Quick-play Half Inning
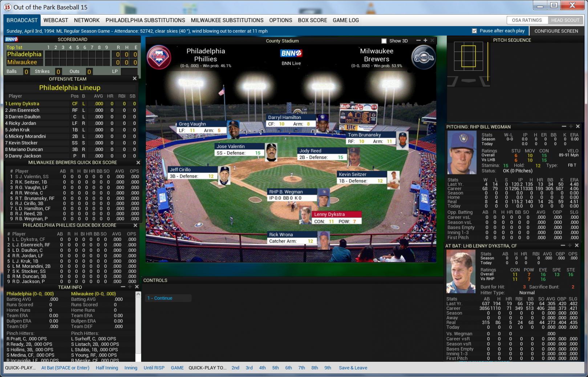 click(107, 368)
